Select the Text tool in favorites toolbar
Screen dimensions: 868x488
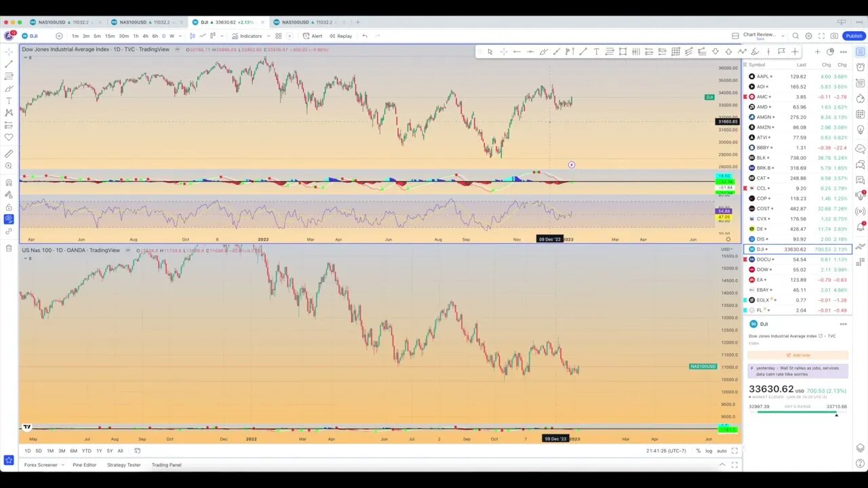tap(596, 52)
